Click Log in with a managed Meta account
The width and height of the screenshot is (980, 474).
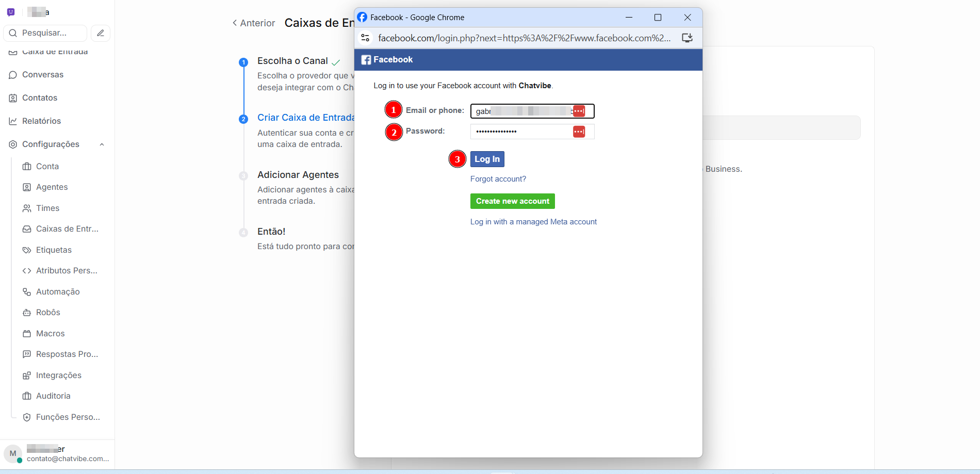[x=533, y=222]
